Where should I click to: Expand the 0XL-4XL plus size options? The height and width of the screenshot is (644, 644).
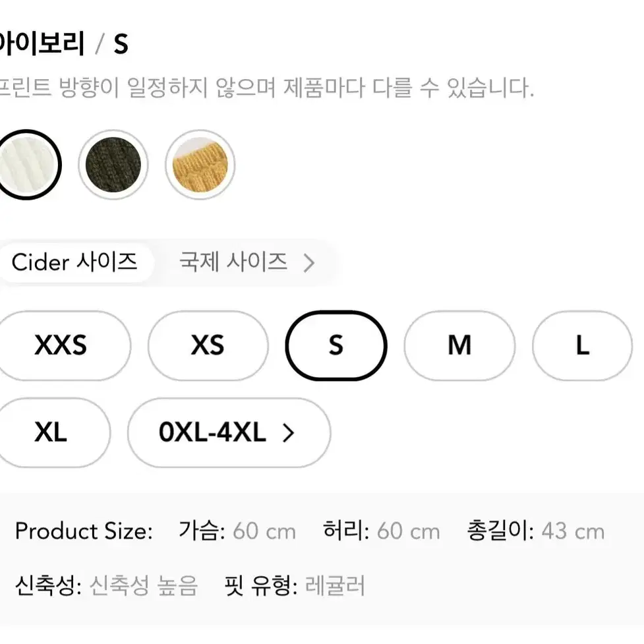tap(229, 432)
